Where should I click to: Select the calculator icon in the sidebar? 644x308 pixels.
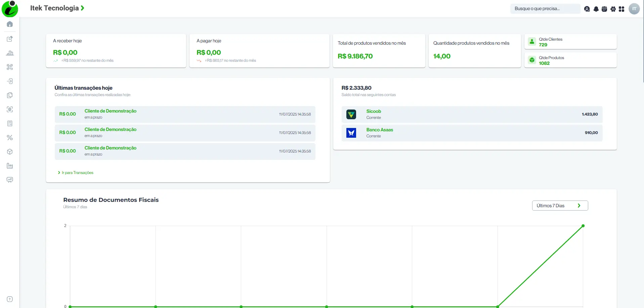[x=10, y=124]
